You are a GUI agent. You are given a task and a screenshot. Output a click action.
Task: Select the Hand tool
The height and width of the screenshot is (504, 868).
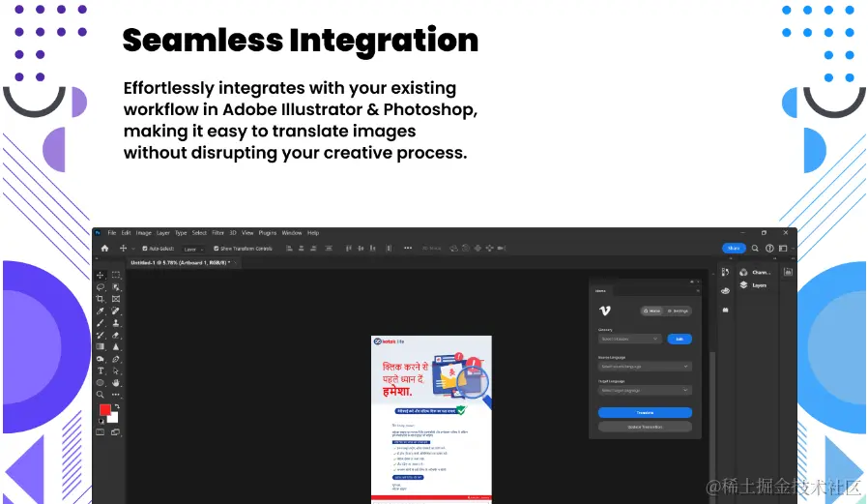coord(116,383)
